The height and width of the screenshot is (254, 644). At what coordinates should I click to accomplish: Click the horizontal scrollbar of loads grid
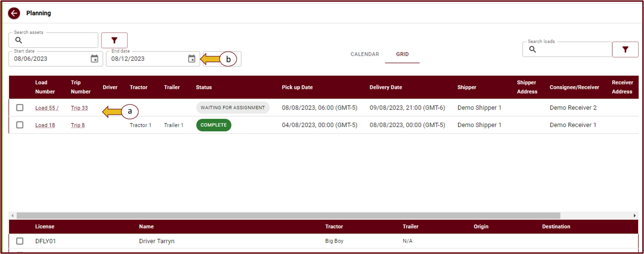pos(289,216)
